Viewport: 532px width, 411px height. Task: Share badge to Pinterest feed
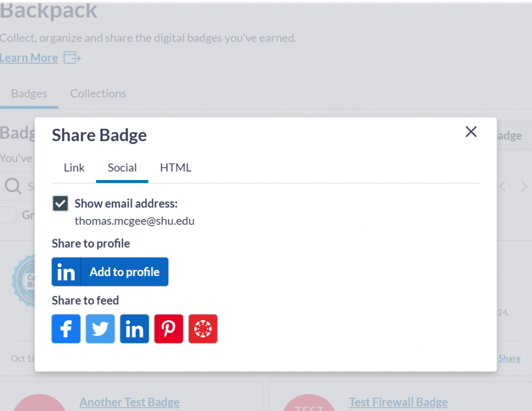pyautogui.click(x=169, y=328)
